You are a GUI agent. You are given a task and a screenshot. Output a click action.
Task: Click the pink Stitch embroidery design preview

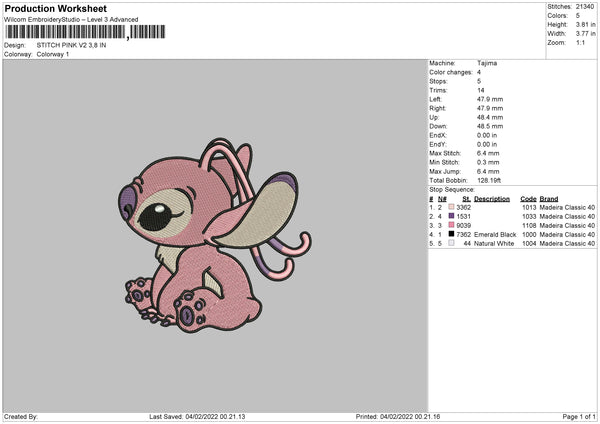tap(215, 235)
